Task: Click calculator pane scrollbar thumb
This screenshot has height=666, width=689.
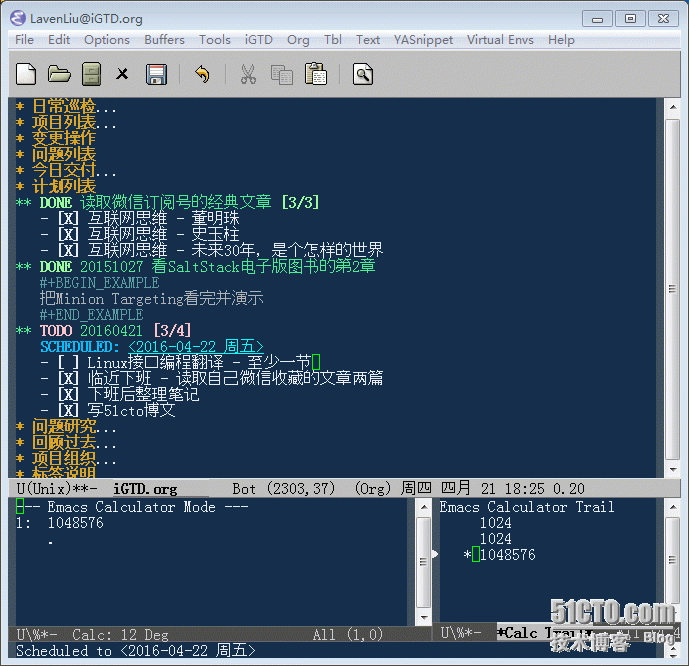Action: (423, 562)
